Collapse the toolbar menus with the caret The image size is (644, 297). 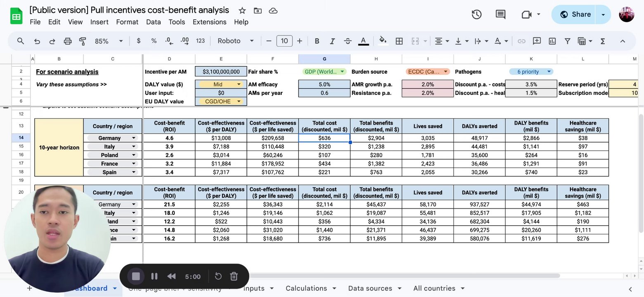(x=623, y=41)
